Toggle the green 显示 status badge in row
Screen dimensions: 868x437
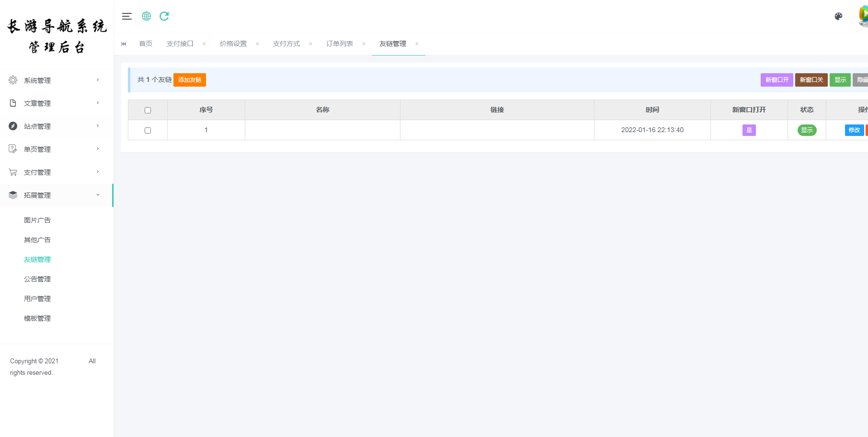pos(807,130)
